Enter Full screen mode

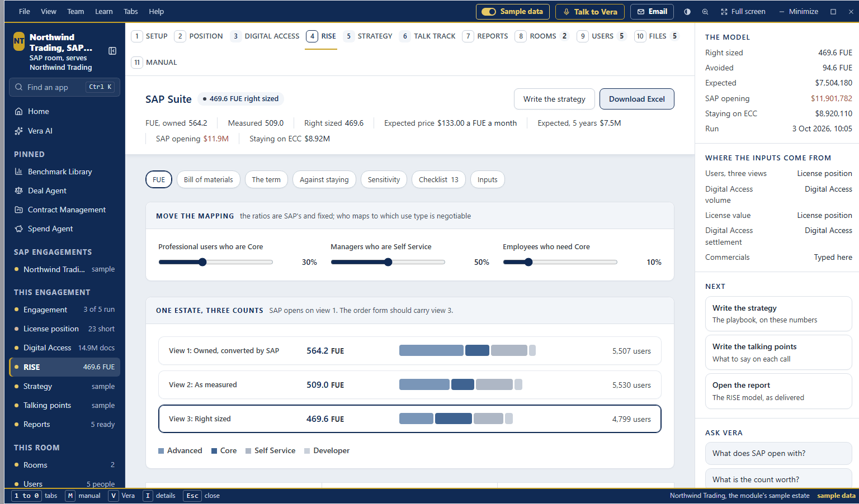(x=743, y=12)
